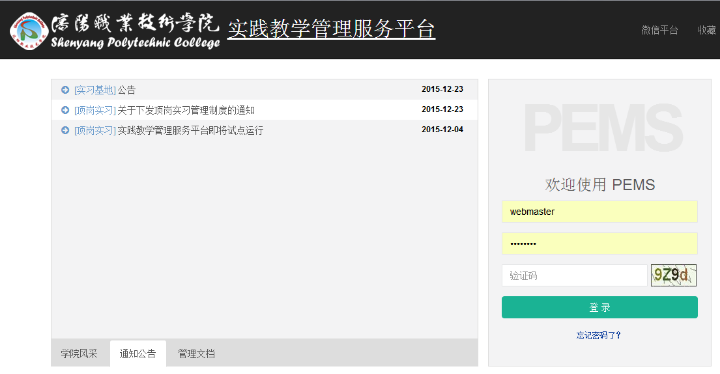Click the Shenyang Polytechnic College logo emblem
The image size is (720, 374).
click(28, 31)
